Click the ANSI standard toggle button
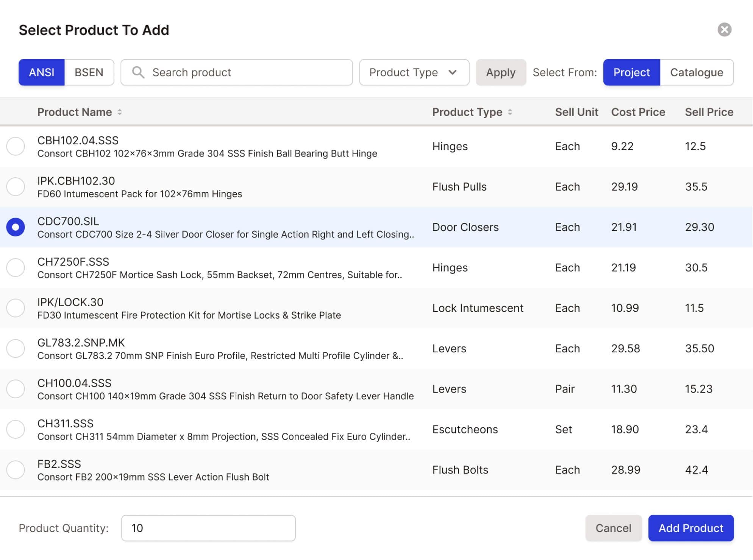 click(41, 72)
